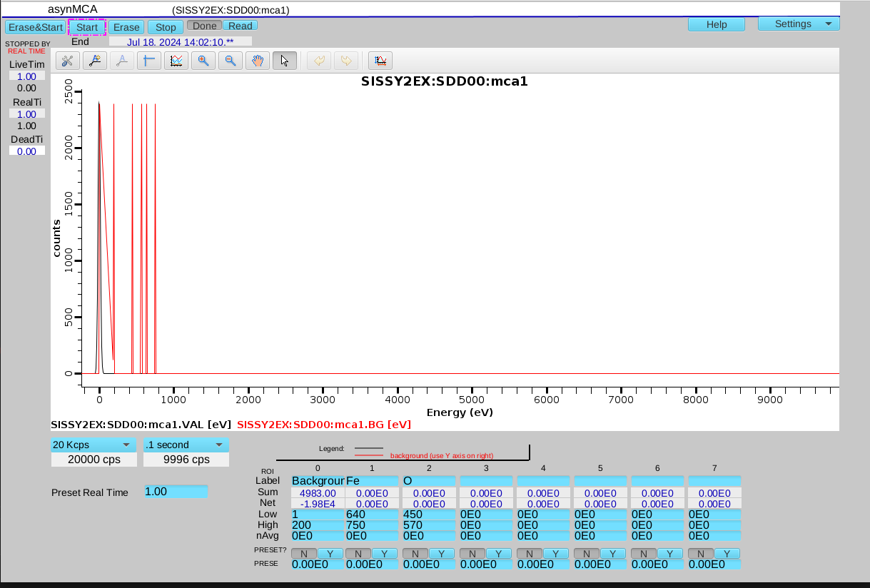Set ROI 2 preset to Y

441,554
